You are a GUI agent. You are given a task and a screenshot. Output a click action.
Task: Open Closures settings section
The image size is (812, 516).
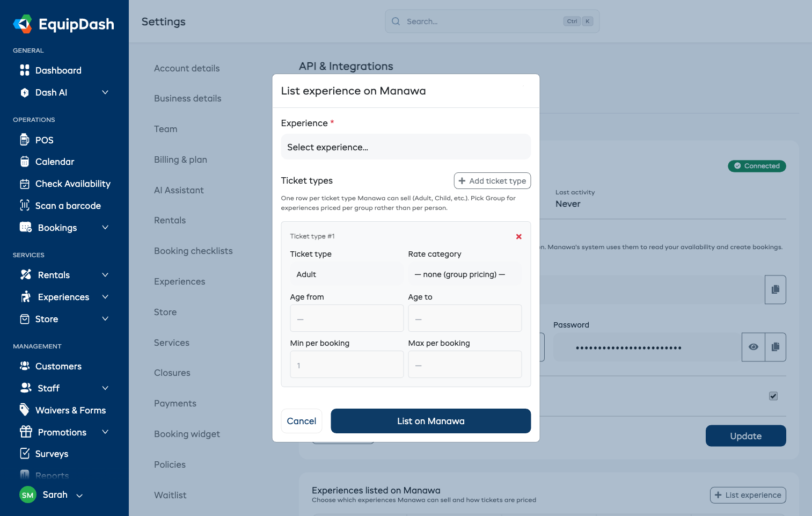point(172,373)
